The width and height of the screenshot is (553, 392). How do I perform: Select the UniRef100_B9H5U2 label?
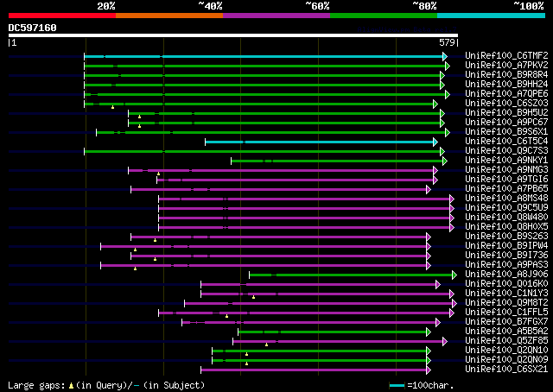506,113
